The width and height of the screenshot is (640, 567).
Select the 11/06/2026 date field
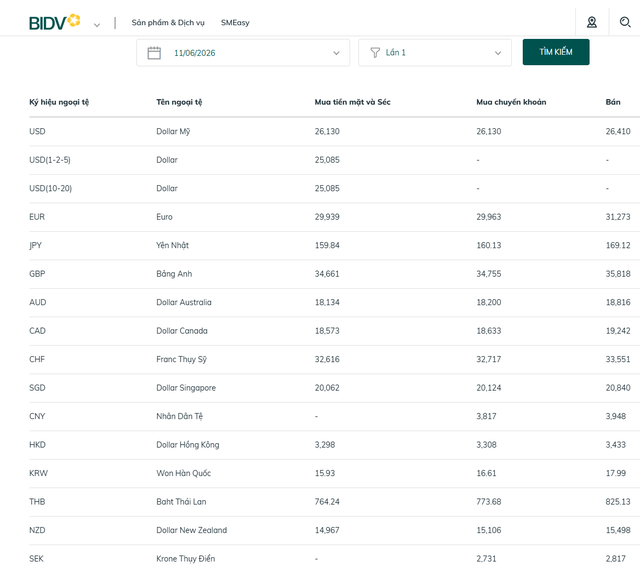tap(243, 53)
